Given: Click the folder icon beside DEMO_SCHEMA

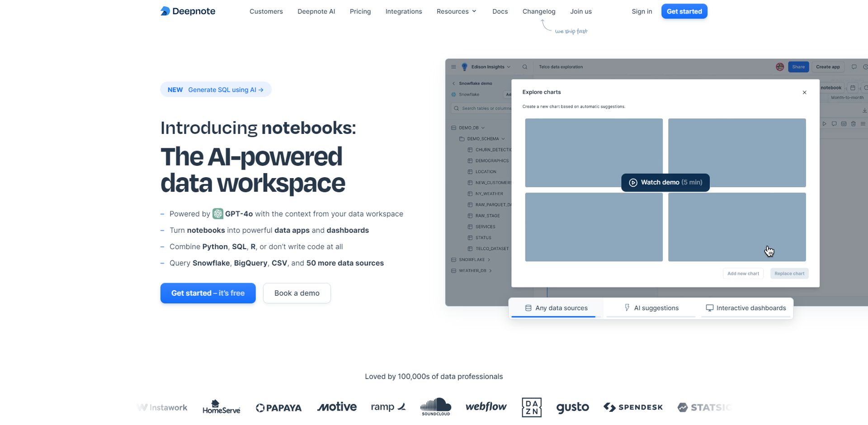Looking at the screenshot, I should point(462,139).
